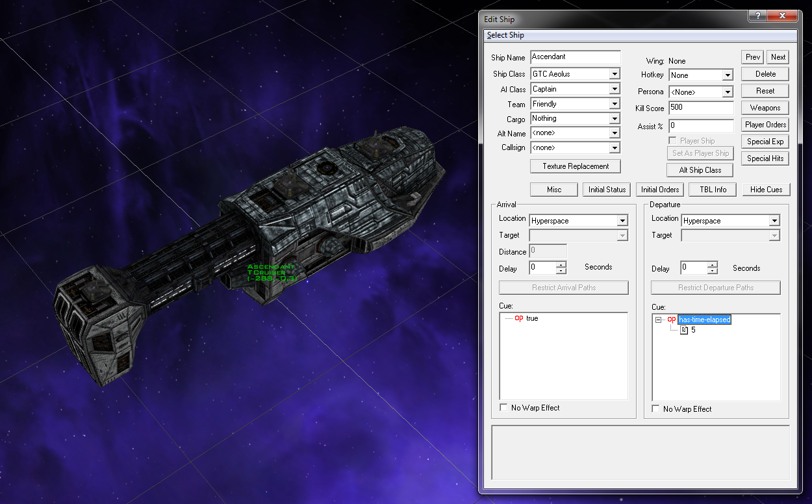Click the Arrival Delay field
The width and height of the screenshot is (812, 504).
point(542,267)
